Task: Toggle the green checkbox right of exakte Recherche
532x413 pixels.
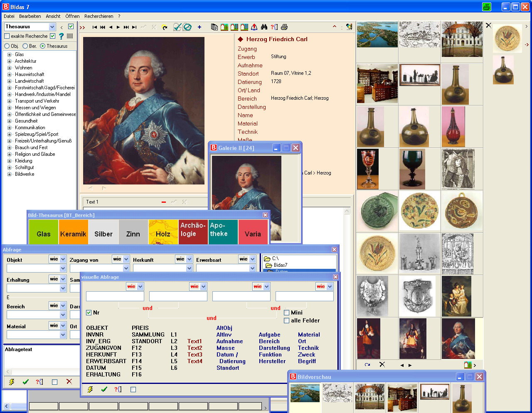Action: pos(52,36)
